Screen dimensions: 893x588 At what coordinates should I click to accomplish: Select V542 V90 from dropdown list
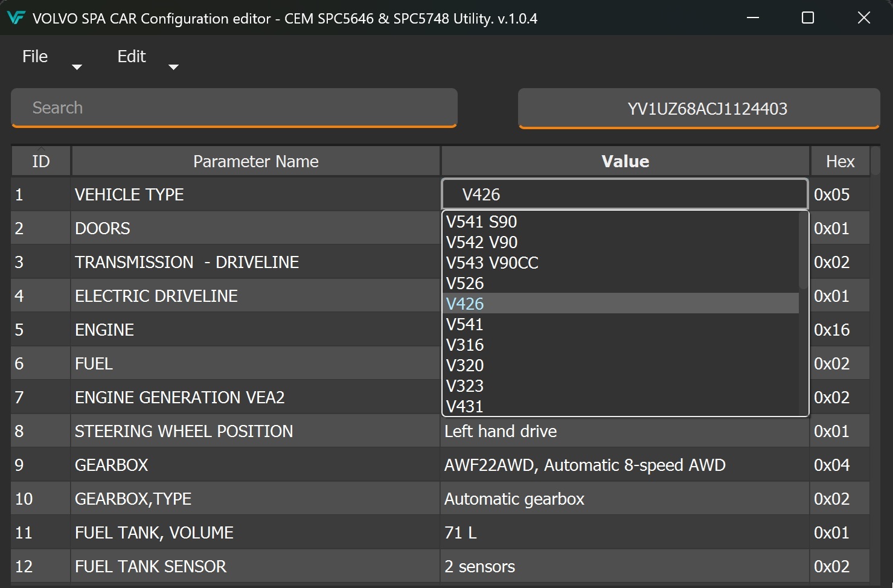pyautogui.click(x=621, y=242)
